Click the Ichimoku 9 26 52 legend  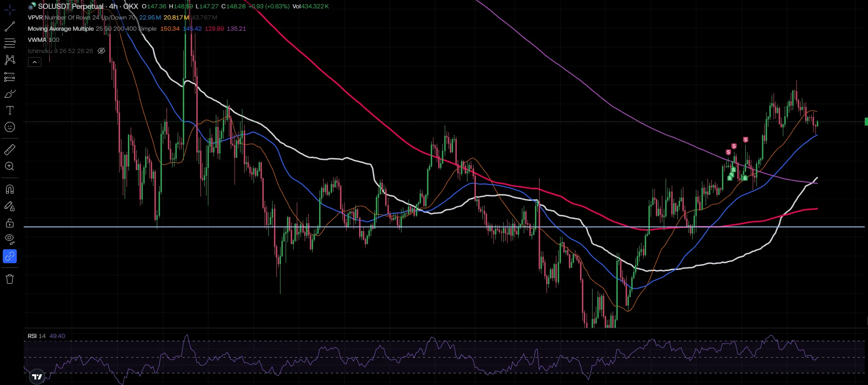tap(60, 51)
